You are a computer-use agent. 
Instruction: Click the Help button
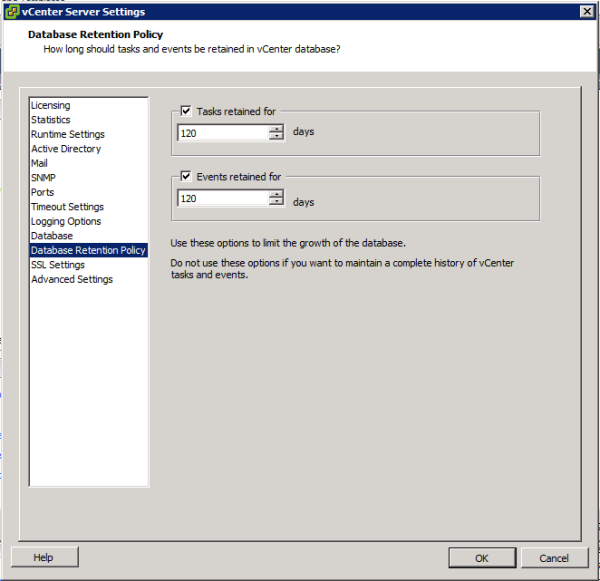[x=44, y=557]
